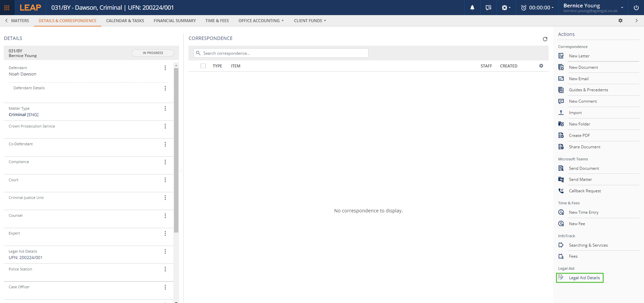The image size is (644, 303).
Task: Click the notifications bell icon
Action: click(x=472, y=7)
